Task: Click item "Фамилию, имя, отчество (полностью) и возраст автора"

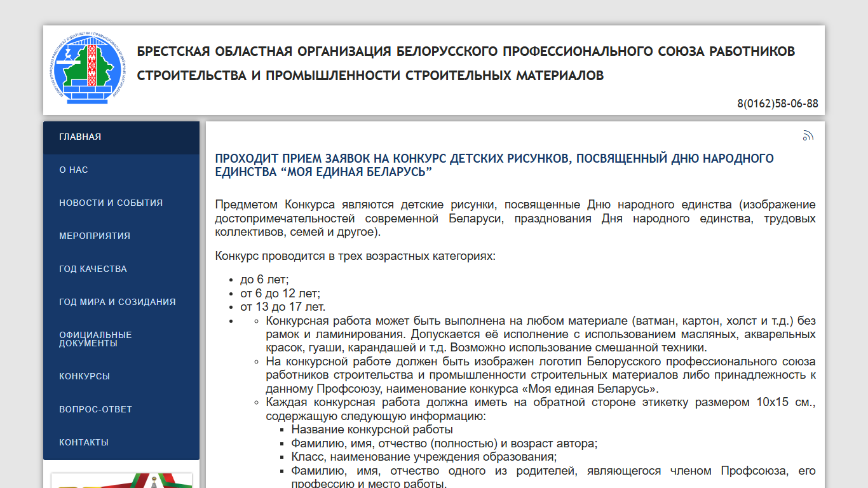Action: [444, 444]
